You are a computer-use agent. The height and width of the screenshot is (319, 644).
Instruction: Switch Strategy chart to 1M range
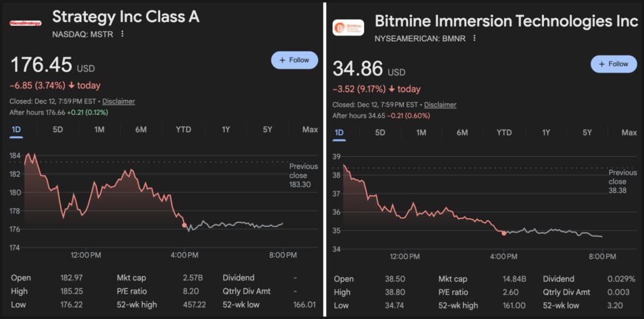(x=99, y=129)
